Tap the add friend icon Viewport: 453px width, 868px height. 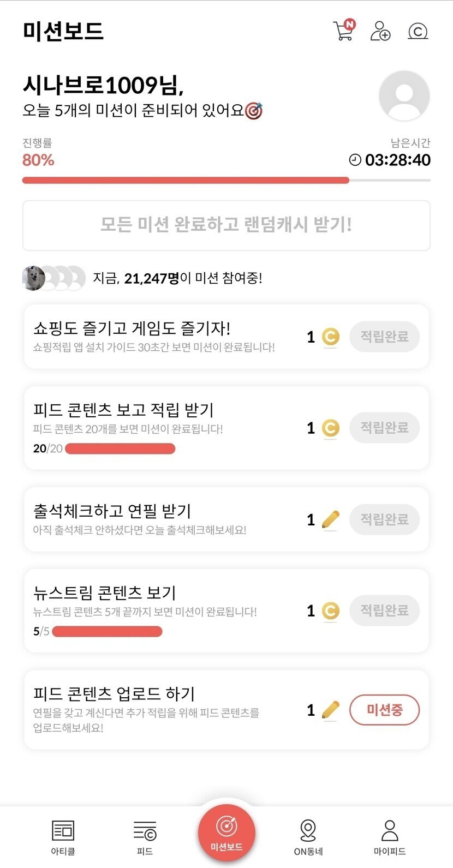click(380, 31)
